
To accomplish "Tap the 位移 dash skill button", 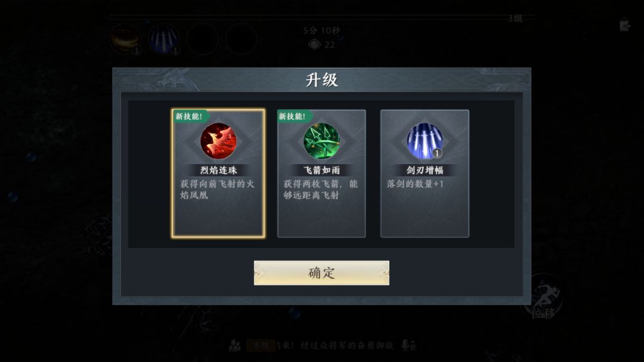I will (x=543, y=298).
